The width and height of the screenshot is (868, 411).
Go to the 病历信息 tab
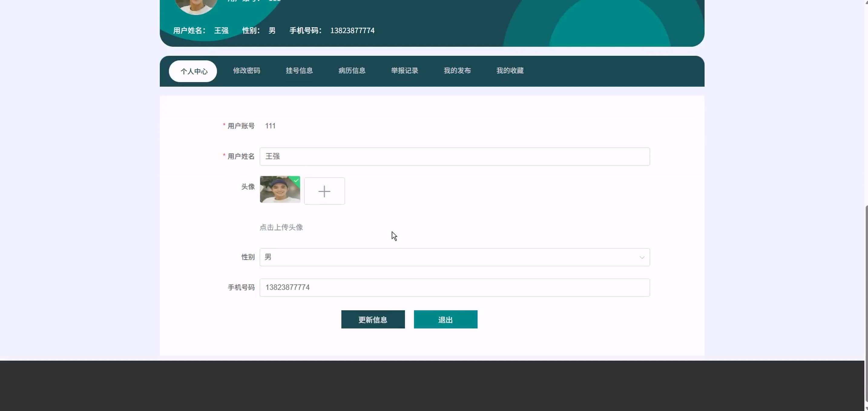pos(352,71)
